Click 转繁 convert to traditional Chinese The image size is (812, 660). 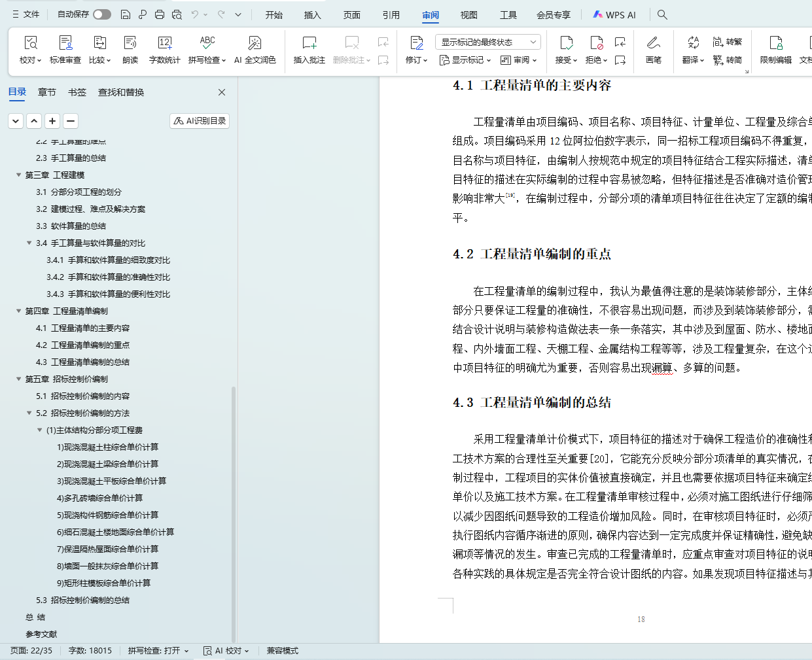(727, 42)
